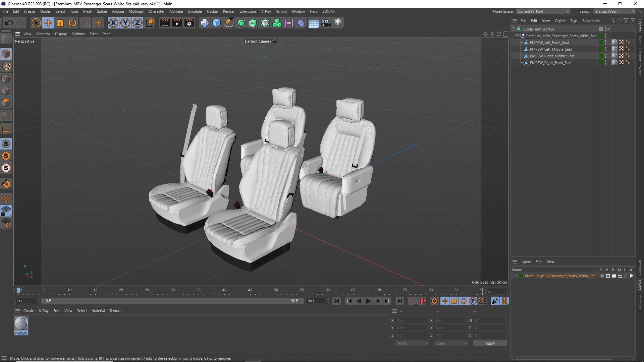Click frame 45 on the timeline ruler
Screen dimensions: 644x362
pyautogui.click(x=250, y=290)
